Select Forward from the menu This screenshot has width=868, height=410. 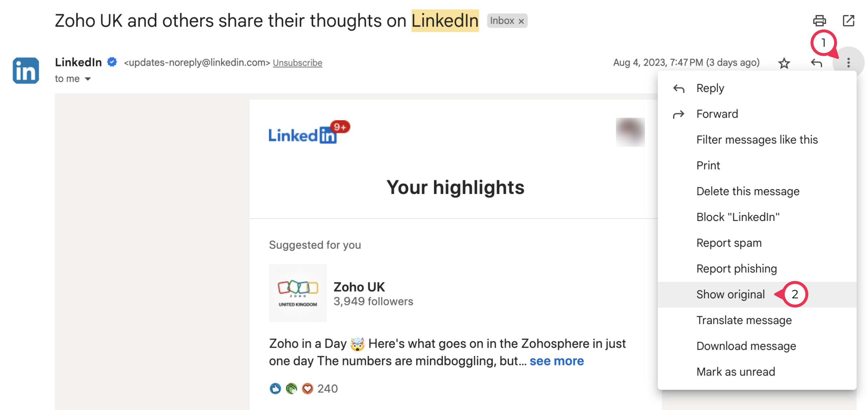pos(717,114)
